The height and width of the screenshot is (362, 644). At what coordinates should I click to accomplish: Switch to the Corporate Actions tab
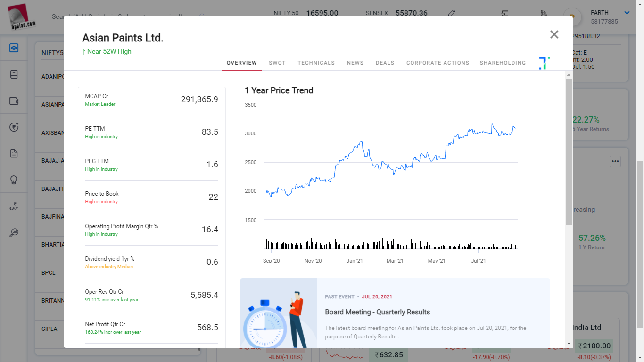[x=438, y=63]
